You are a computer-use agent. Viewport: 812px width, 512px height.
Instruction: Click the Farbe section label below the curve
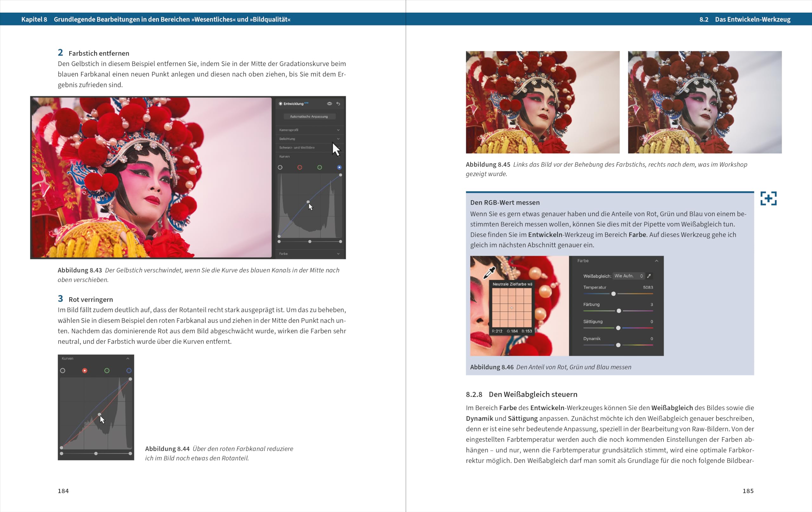[x=283, y=254]
